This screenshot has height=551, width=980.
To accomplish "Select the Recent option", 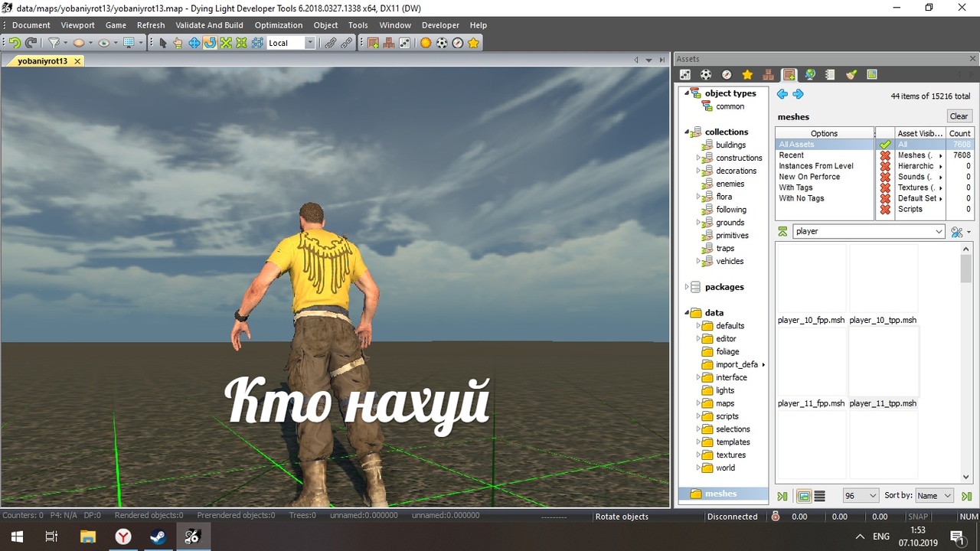I will click(x=825, y=155).
